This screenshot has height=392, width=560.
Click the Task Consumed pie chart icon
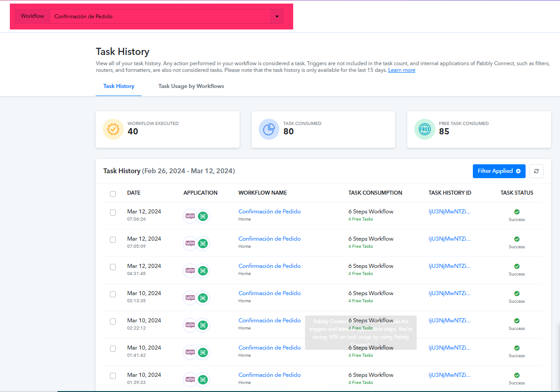[269, 129]
